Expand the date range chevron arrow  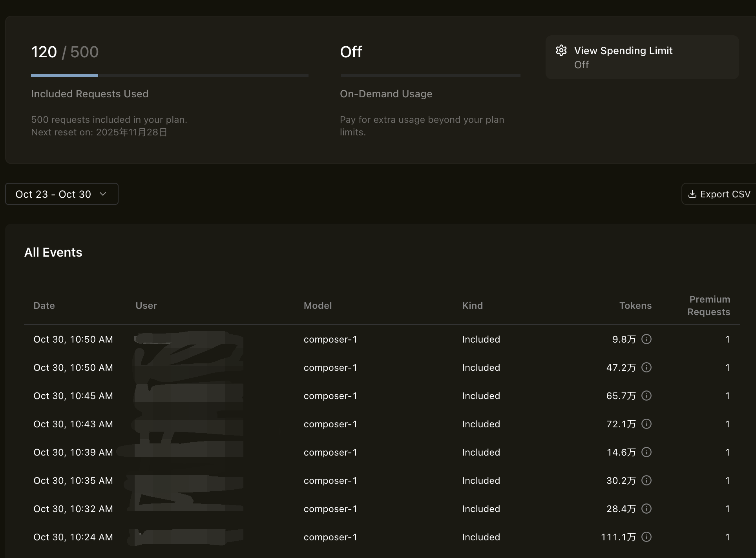[x=103, y=194]
